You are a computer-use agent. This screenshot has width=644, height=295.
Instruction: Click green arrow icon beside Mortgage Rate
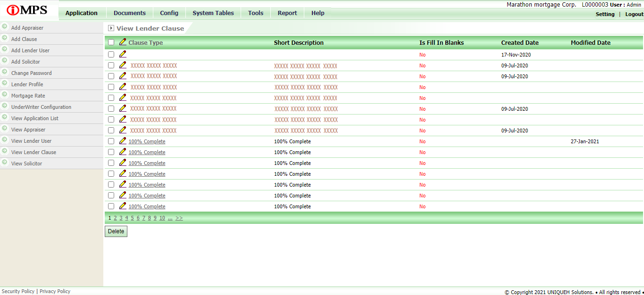click(x=5, y=95)
